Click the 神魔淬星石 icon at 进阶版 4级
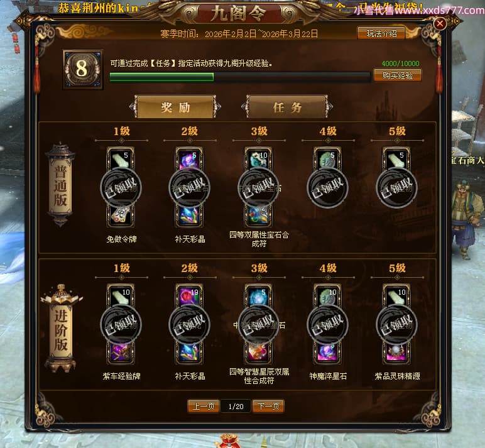The height and width of the screenshot is (448, 485). pos(327,352)
